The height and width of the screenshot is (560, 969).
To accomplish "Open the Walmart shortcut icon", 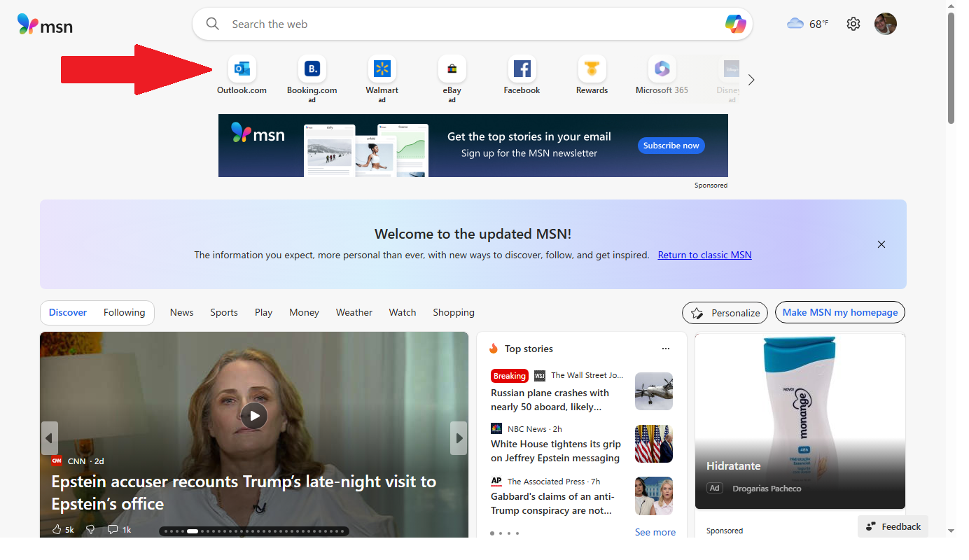I will click(382, 69).
